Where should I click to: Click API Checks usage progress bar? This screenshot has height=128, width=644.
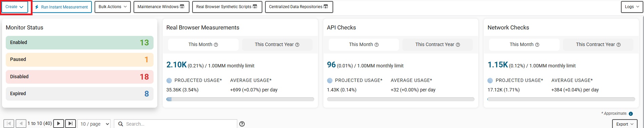(x=401, y=99)
